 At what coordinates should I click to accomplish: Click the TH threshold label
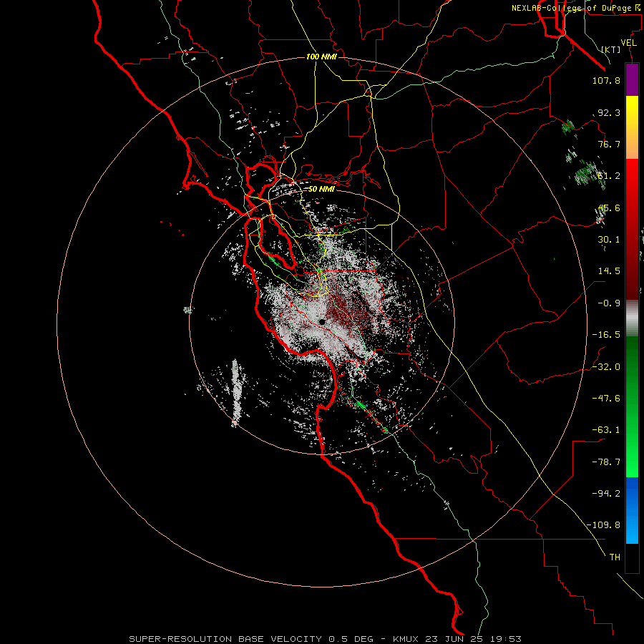click(x=615, y=557)
